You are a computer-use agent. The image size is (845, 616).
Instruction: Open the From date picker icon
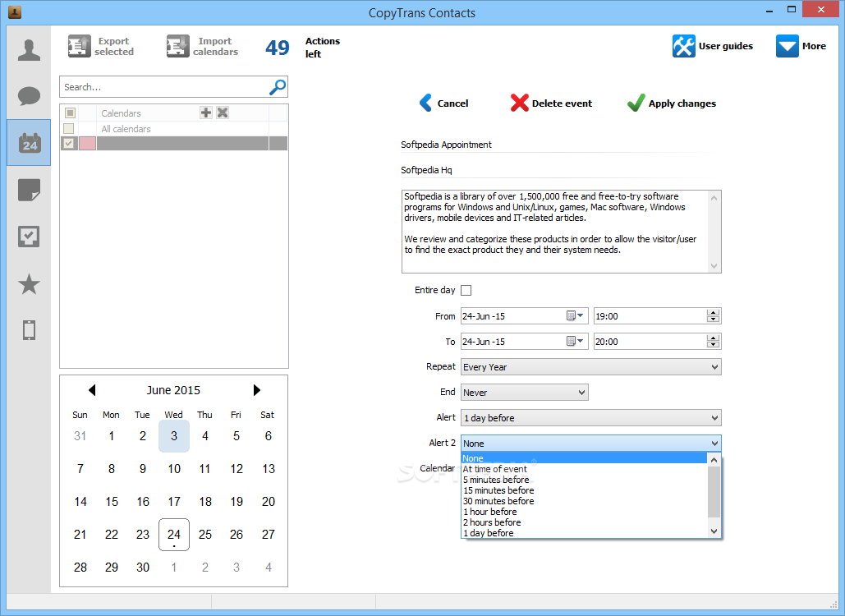pos(575,316)
